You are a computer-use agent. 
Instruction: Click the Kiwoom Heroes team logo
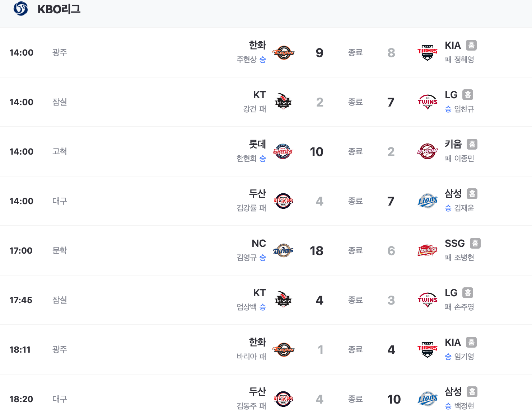click(x=427, y=151)
